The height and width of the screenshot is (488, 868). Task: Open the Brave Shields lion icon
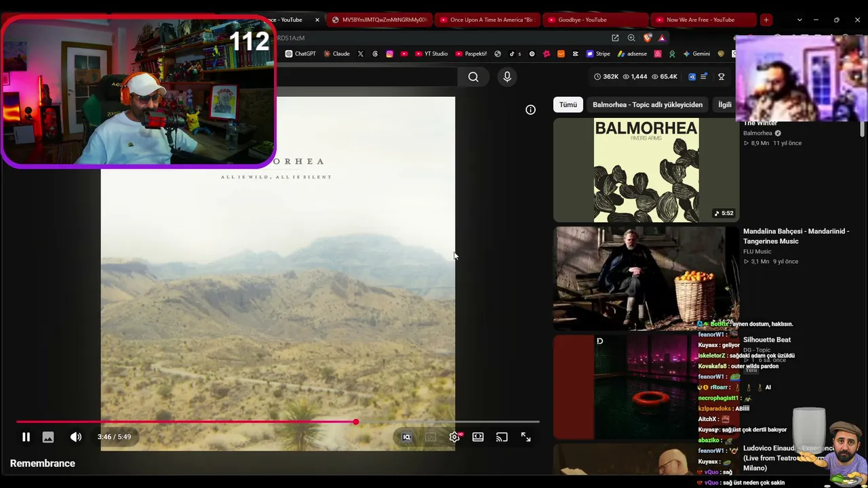[x=648, y=38]
